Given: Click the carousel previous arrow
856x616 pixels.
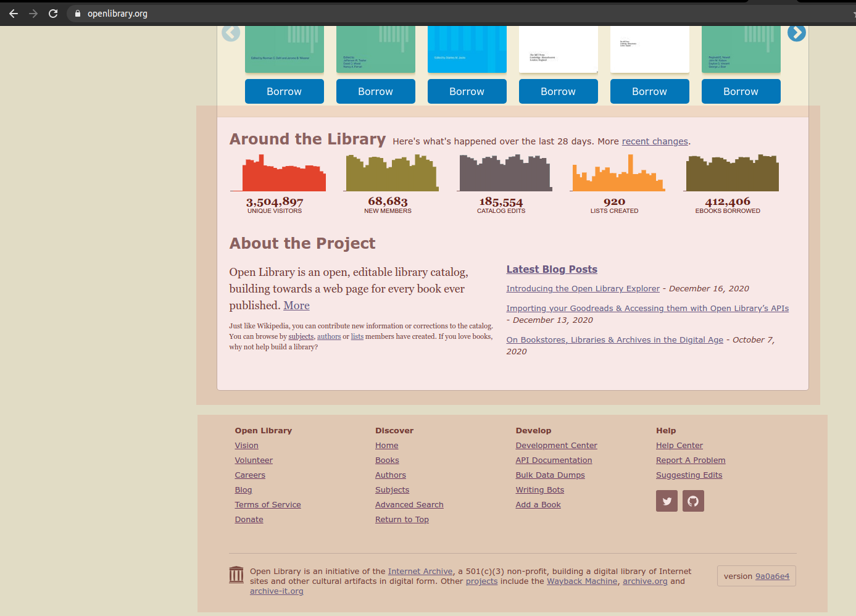Looking at the screenshot, I should 231,32.
